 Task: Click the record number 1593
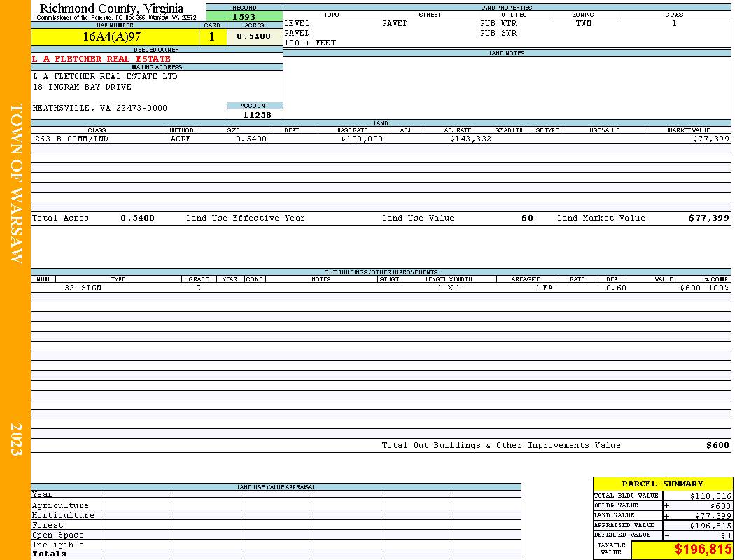(x=244, y=17)
